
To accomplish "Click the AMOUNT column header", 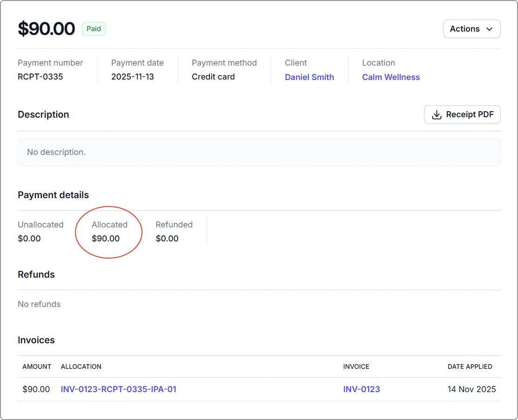I will click(x=37, y=367).
